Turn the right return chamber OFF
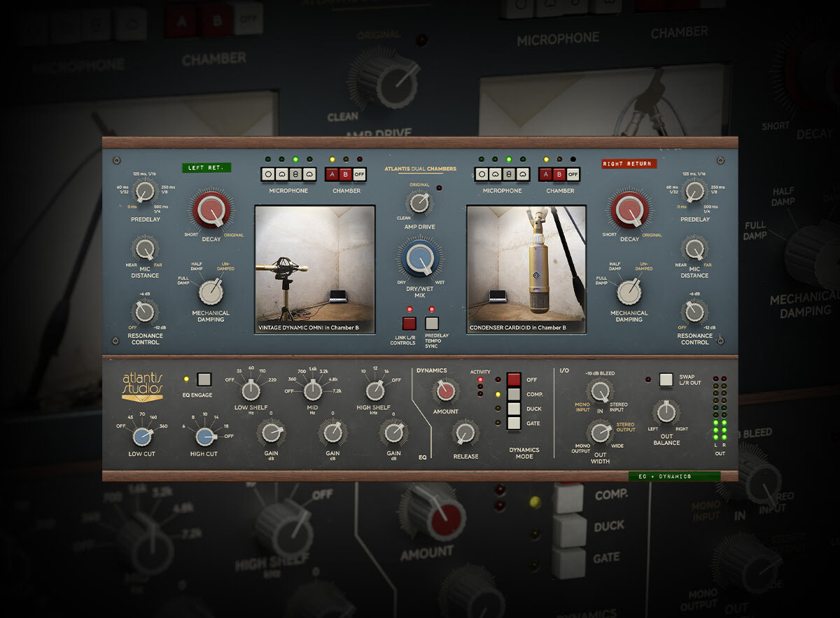The height and width of the screenshot is (618, 840). point(573,174)
